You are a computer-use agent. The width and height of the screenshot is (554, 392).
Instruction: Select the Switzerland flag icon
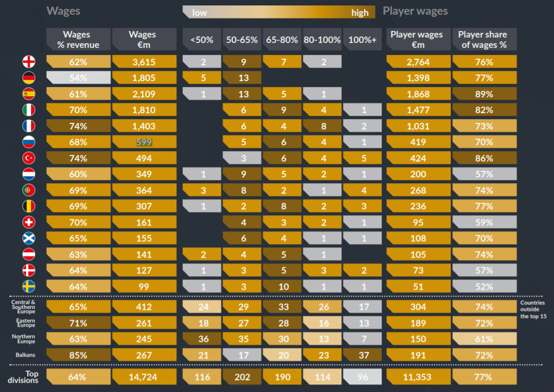coord(28,222)
